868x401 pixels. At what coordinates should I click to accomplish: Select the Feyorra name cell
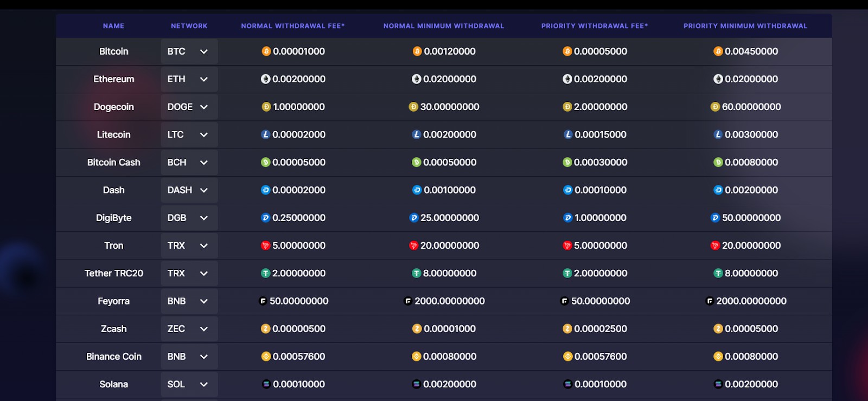click(114, 301)
